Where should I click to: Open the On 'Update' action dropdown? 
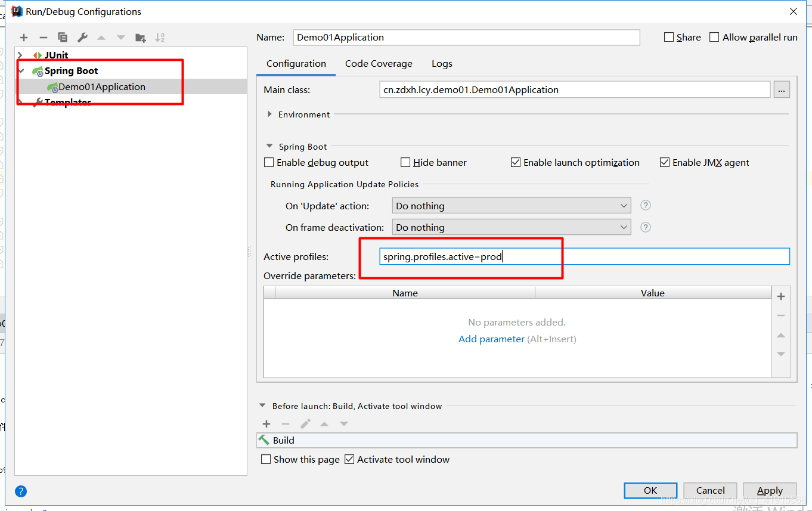pyautogui.click(x=512, y=206)
